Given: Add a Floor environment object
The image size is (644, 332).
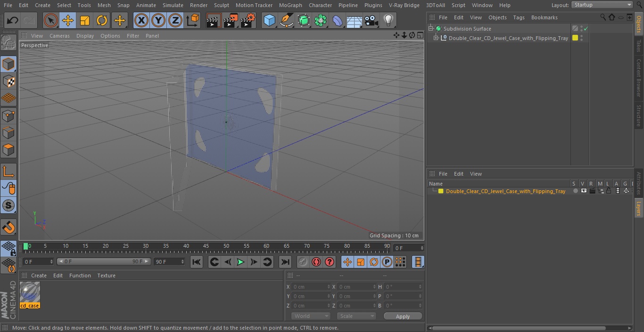Looking at the screenshot, I should click(355, 20).
